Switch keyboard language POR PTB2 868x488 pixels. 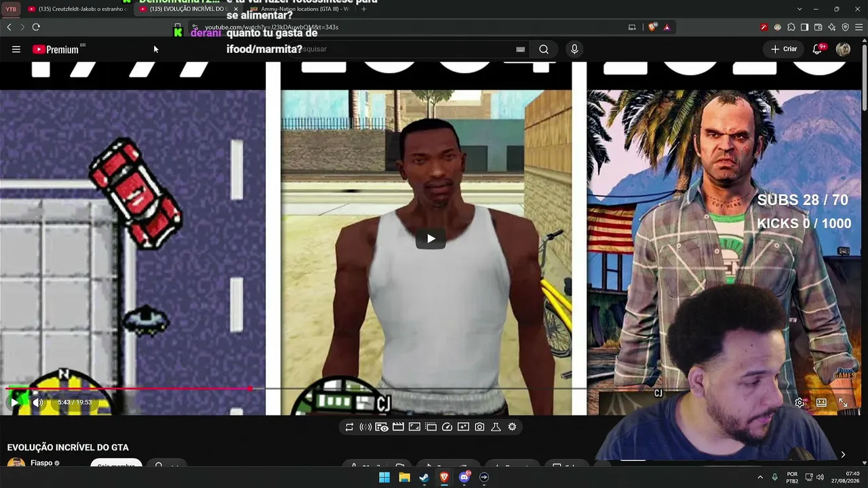[792, 477]
